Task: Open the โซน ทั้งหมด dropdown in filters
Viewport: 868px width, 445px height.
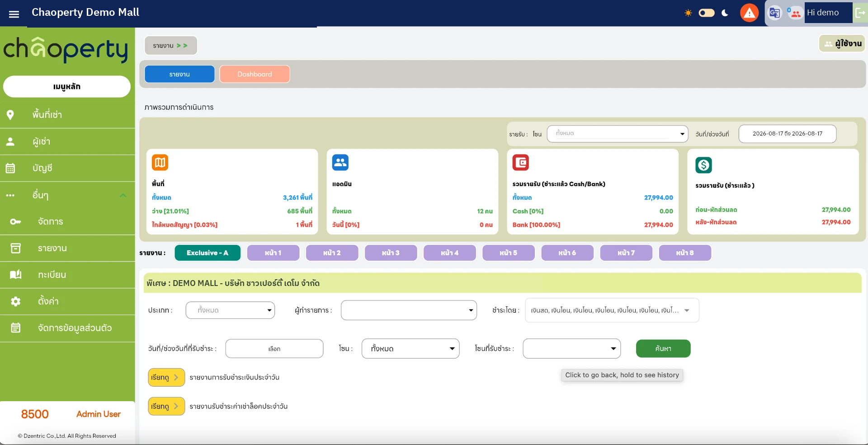Action: [x=410, y=349]
